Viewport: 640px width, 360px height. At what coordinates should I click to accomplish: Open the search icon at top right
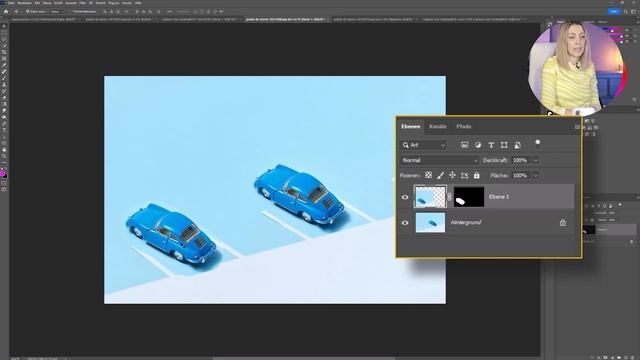coord(626,11)
